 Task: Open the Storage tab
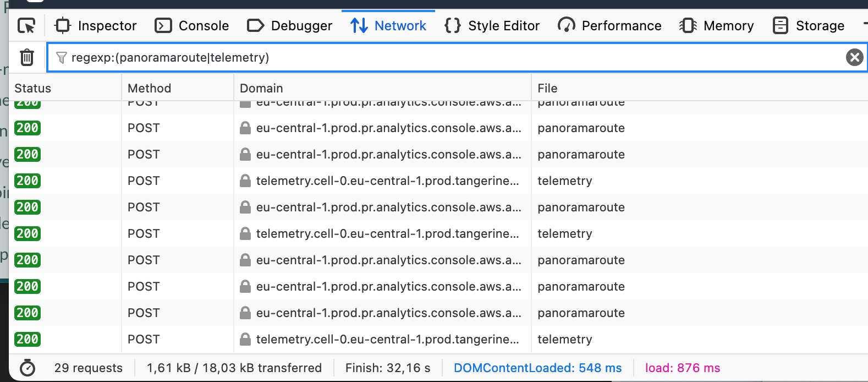point(809,26)
